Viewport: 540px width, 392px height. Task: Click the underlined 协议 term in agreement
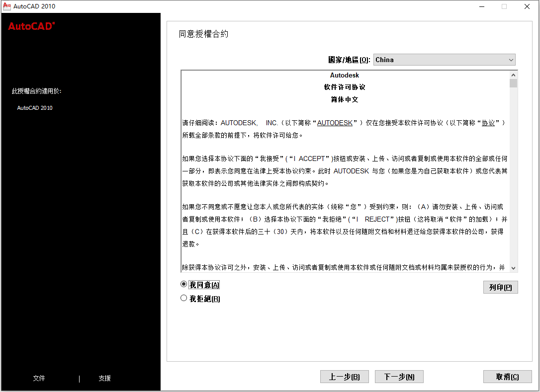click(x=488, y=123)
